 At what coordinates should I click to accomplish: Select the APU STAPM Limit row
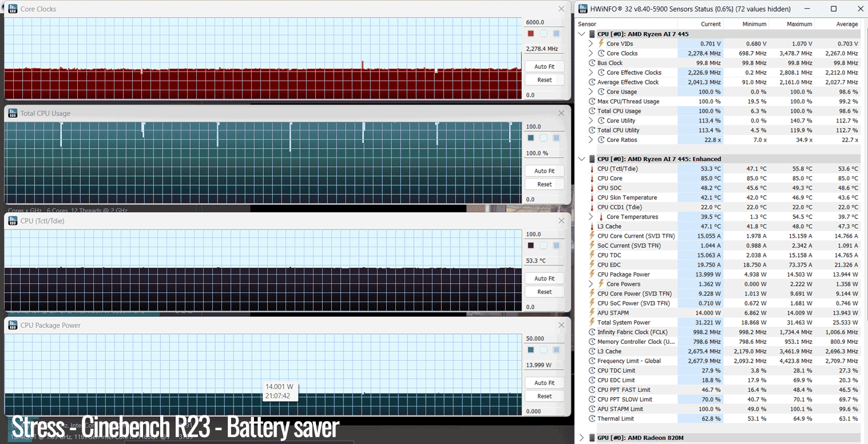tap(718, 409)
